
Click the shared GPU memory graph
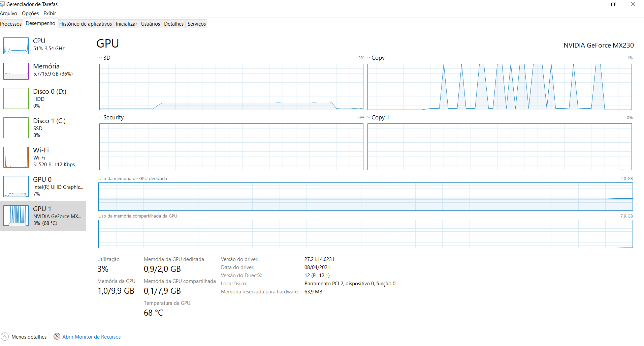(365, 234)
